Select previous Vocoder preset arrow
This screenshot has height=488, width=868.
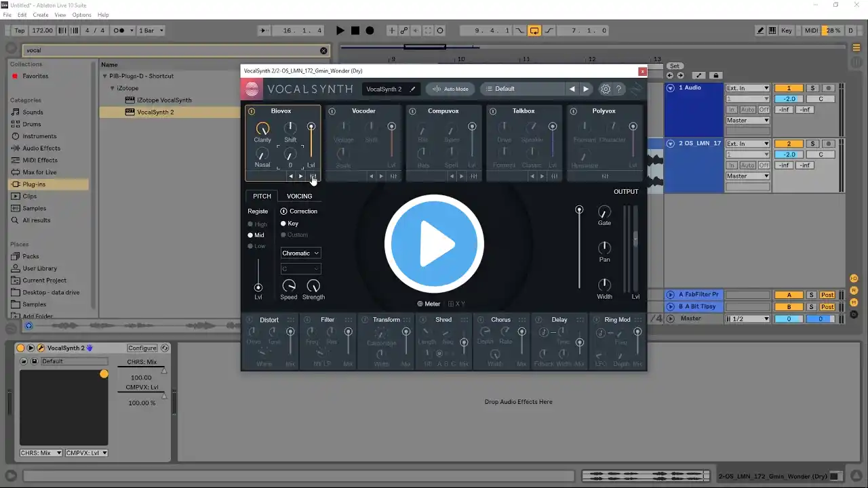[371, 176]
